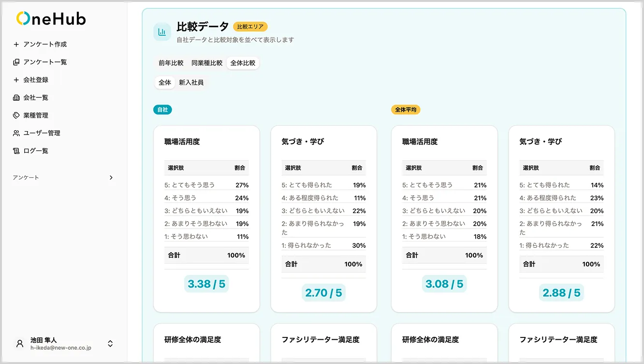The height and width of the screenshot is (364, 644).
Task: Click the 比較エリア badge
Action: 250,27
